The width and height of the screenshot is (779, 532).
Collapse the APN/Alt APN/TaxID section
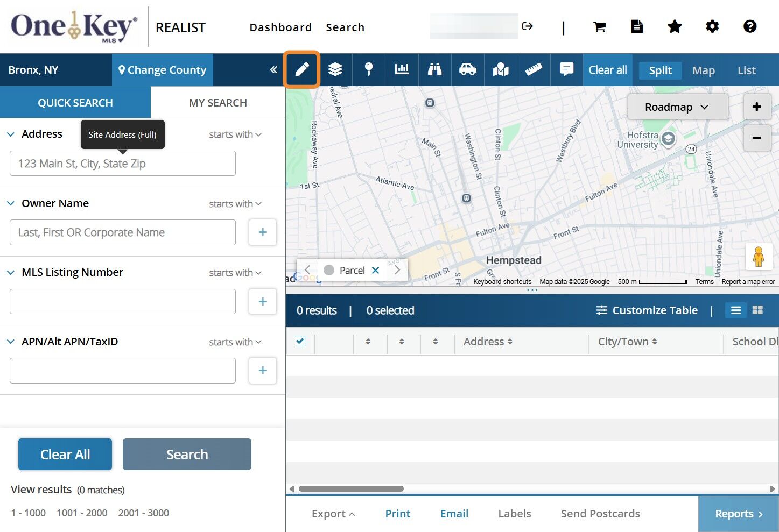tap(11, 342)
